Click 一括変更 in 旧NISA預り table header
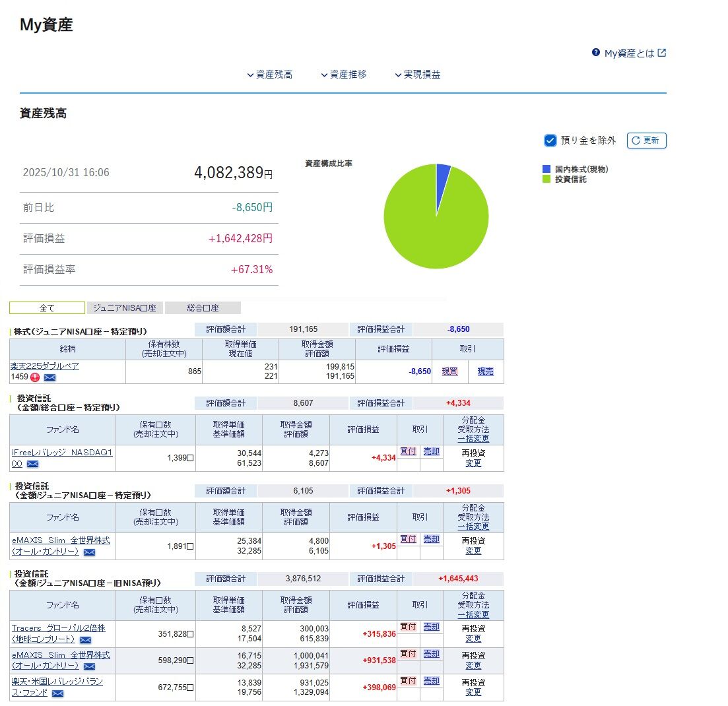 [x=473, y=614]
